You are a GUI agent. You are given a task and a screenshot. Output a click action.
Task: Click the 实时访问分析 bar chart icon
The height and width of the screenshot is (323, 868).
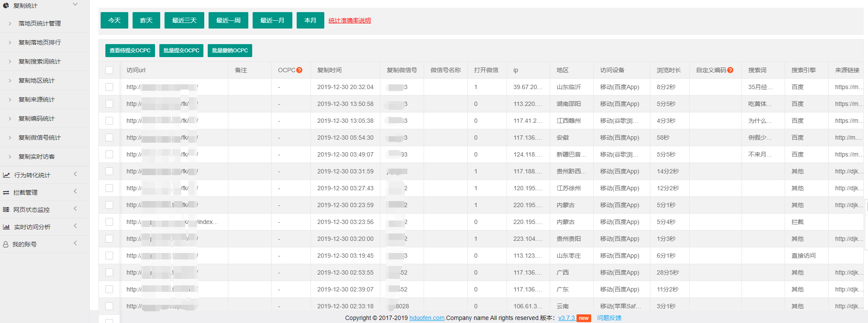point(6,227)
